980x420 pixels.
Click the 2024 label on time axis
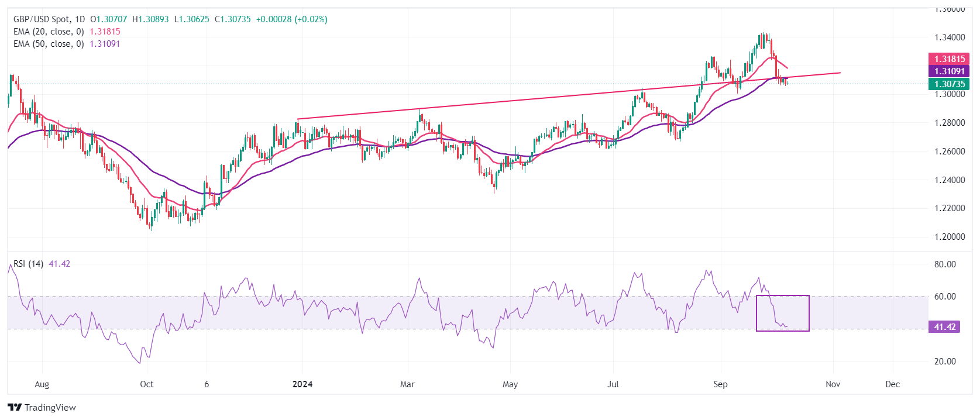pyautogui.click(x=302, y=384)
